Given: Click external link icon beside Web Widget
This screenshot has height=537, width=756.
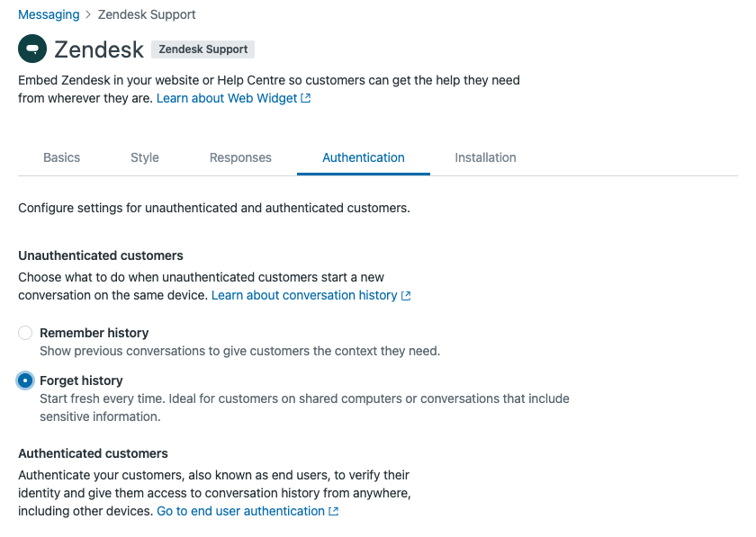Looking at the screenshot, I should 306,98.
